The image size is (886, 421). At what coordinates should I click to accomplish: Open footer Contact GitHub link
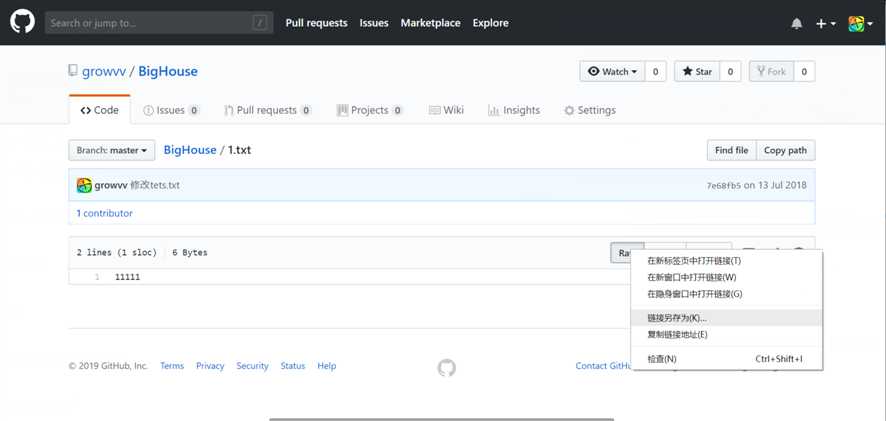603,366
